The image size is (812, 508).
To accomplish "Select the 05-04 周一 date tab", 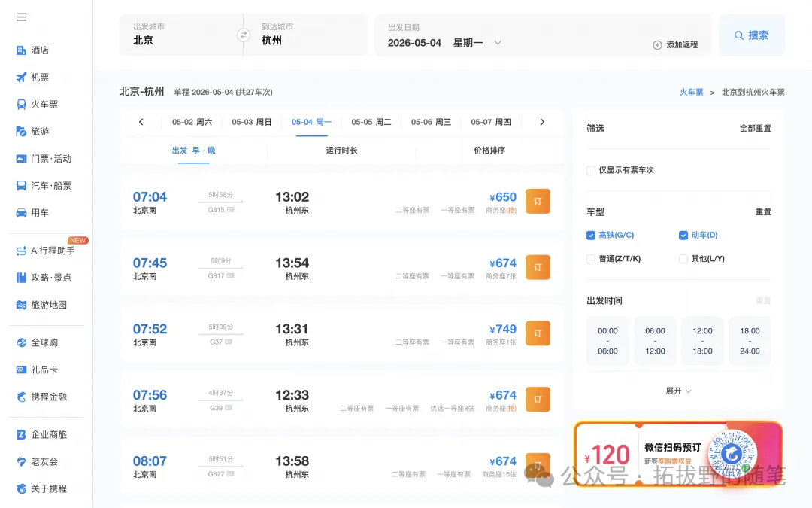I will pos(311,122).
